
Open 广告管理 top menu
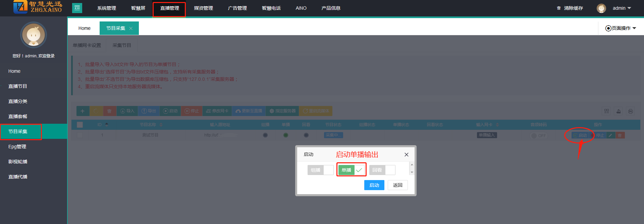[237, 8]
